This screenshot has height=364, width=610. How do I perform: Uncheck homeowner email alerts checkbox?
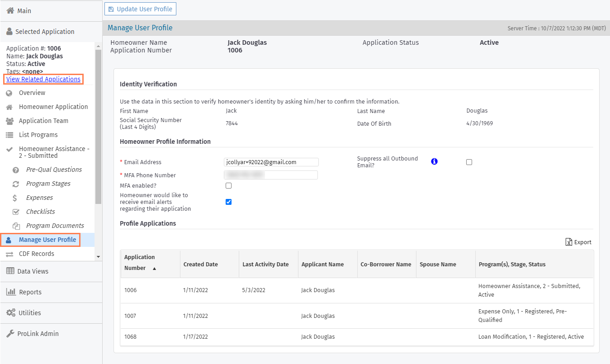pyautogui.click(x=228, y=202)
